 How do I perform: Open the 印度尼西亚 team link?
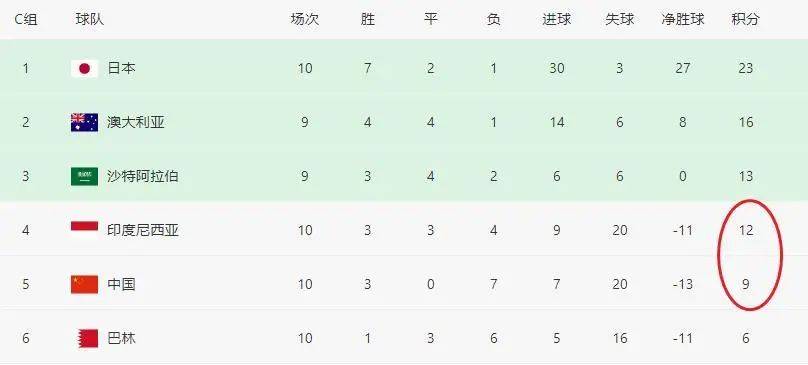(x=143, y=230)
